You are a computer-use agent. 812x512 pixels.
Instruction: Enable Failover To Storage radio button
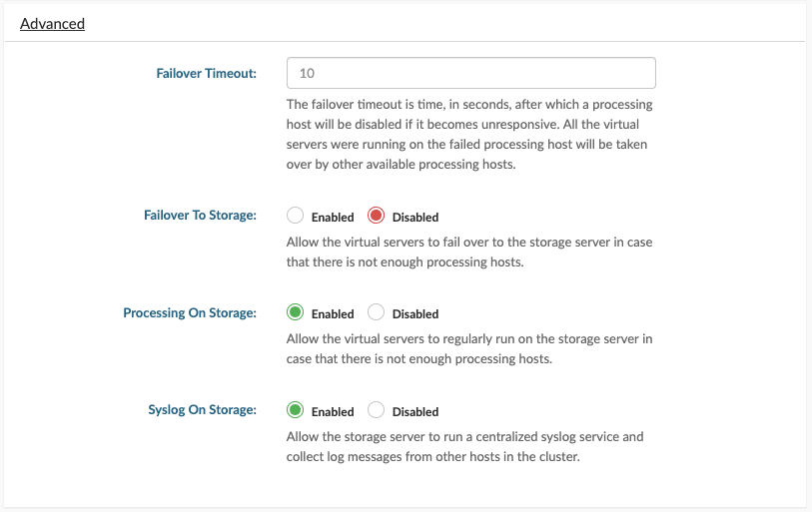(296, 216)
